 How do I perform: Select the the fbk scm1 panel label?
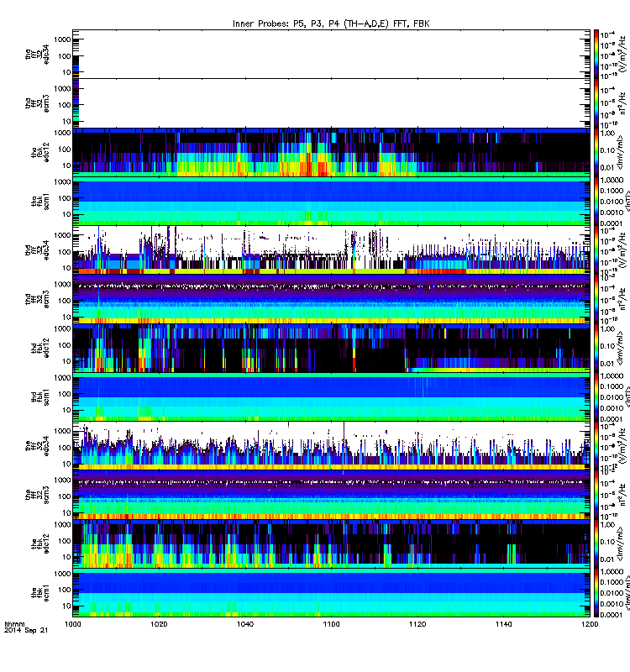[x=40, y=593]
